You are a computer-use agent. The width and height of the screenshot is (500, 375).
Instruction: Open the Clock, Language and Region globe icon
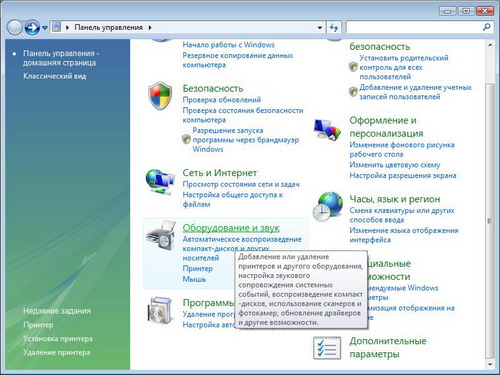click(x=328, y=206)
